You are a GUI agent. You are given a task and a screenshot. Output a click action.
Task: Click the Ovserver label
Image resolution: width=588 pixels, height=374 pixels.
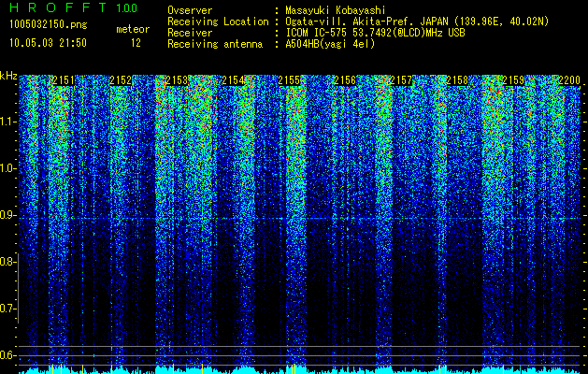tap(190, 11)
